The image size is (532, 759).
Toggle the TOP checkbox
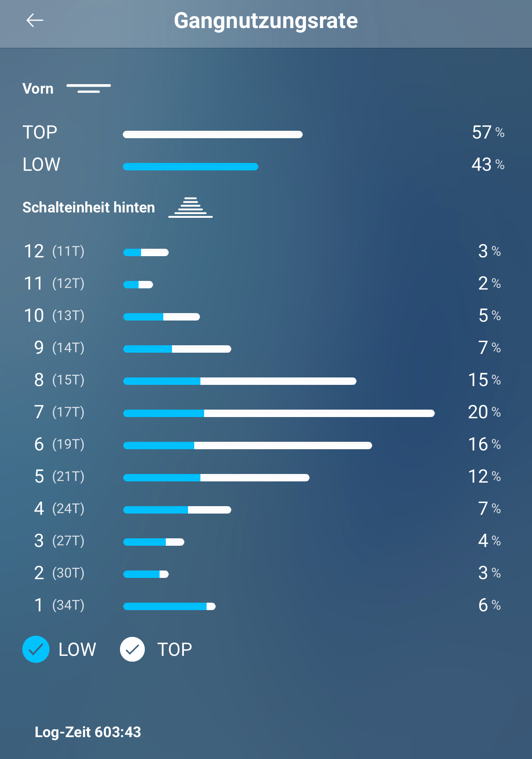pyautogui.click(x=132, y=649)
